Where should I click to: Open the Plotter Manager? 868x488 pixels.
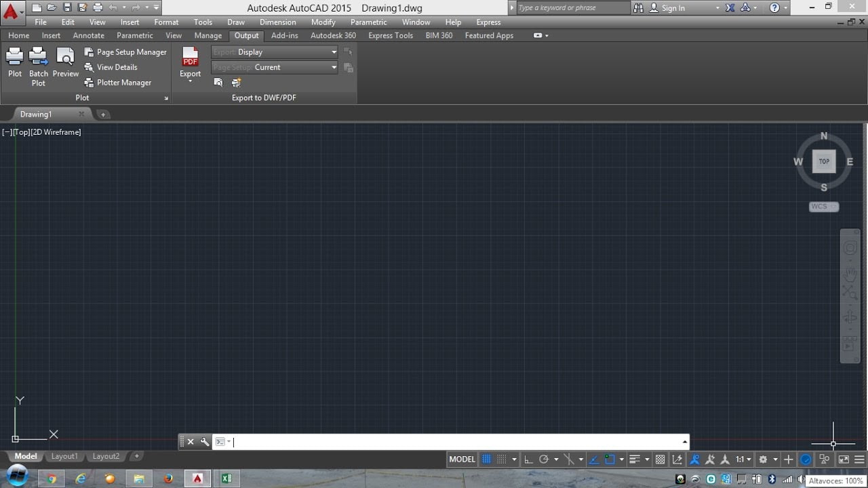118,83
